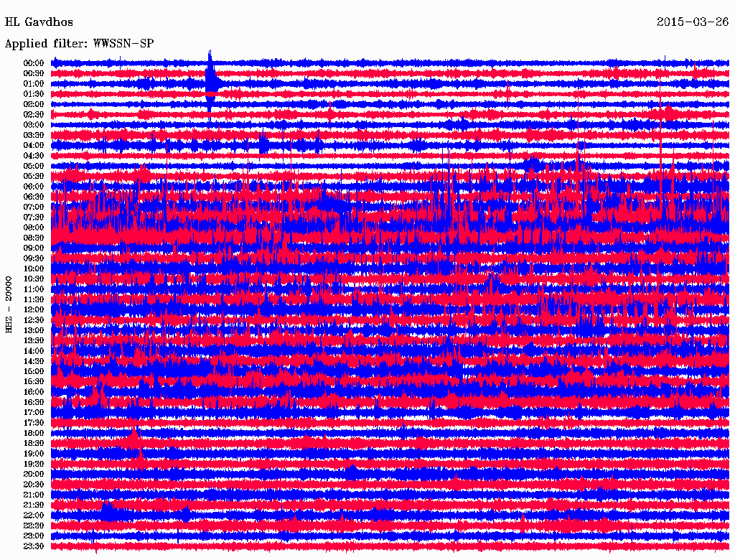Click the 00:30 time label

point(34,73)
